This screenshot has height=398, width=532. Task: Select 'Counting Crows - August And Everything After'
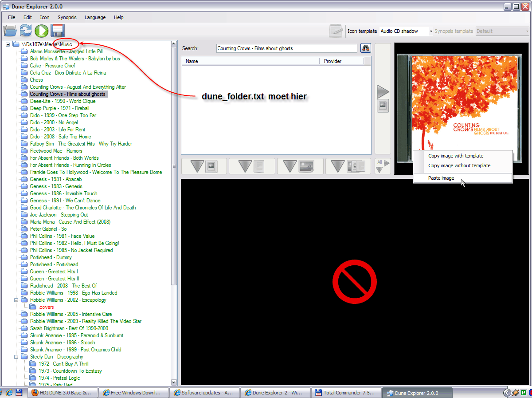coord(78,87)
